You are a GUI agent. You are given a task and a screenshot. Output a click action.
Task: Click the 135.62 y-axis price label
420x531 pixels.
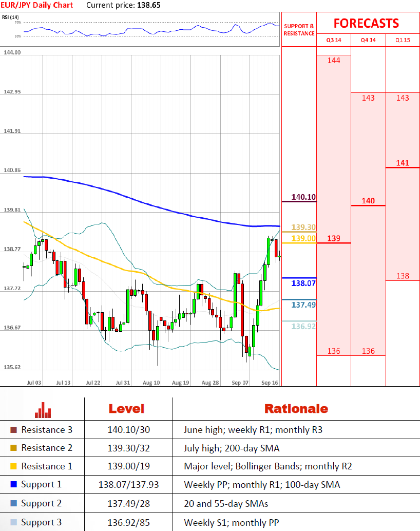(12, 367)
